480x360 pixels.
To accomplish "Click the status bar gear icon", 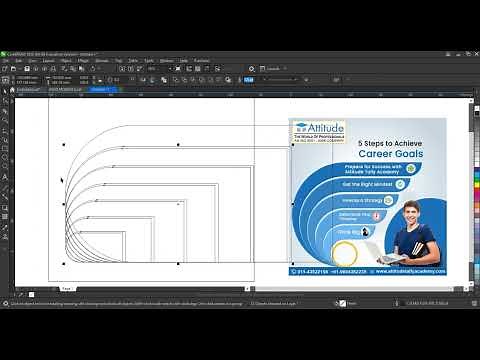I will pyautogui.click(x=6, y=303).
